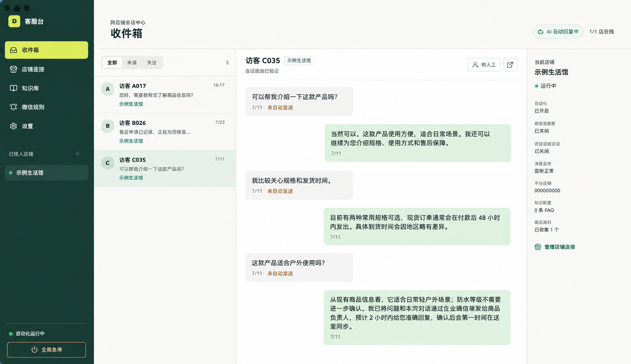Click 0 条 FAQ value in right panel
Screen dimensions: 631x364
tap(544, 210)
